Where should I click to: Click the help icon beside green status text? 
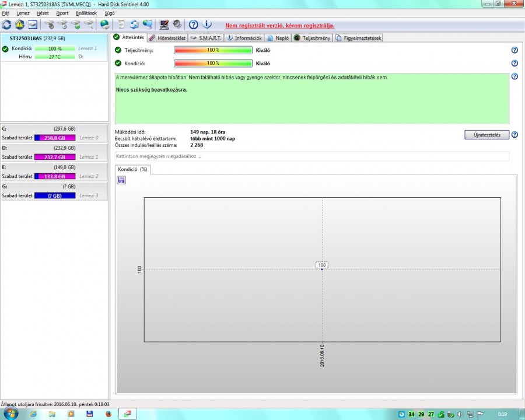[x=514, y=76]
